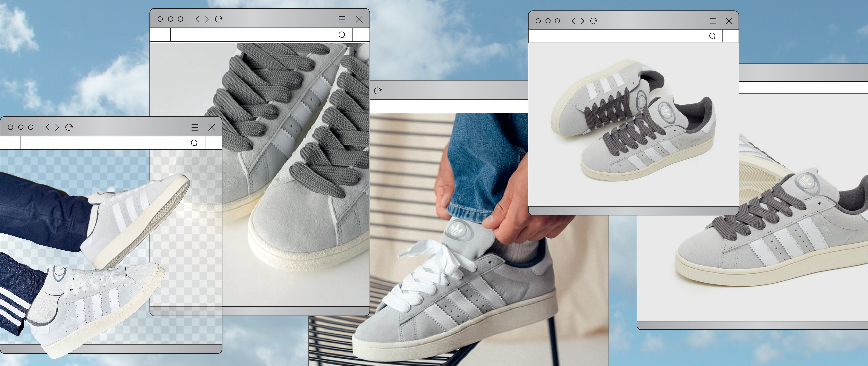The width and height of the screenshot is (868, 366).
Task: Go forward in the sneaker pair window
Action: tap(582, 21)
